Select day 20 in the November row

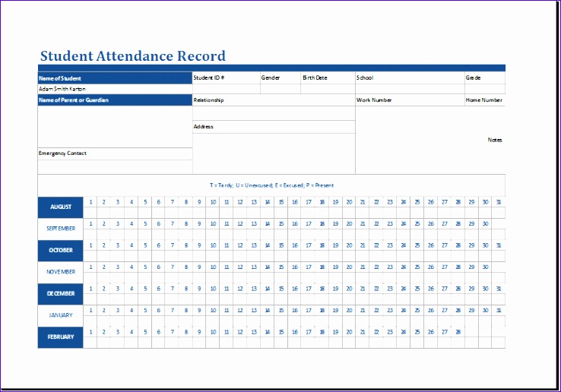(x=349, y=267)
